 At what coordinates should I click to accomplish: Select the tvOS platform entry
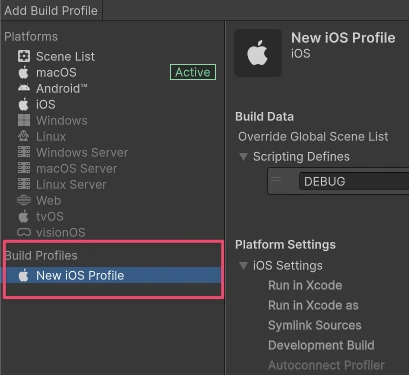coord(49,217)
